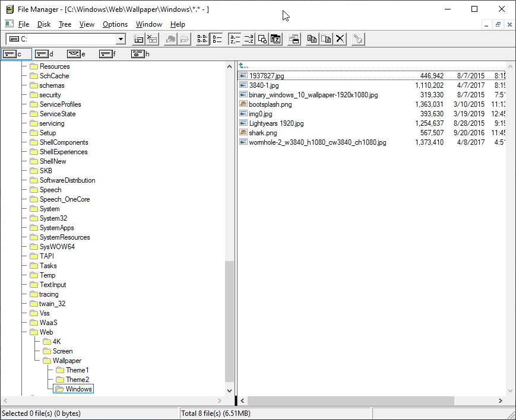
Task: Click the tree pane scroll-up arrow
Action: pos(229,66)
